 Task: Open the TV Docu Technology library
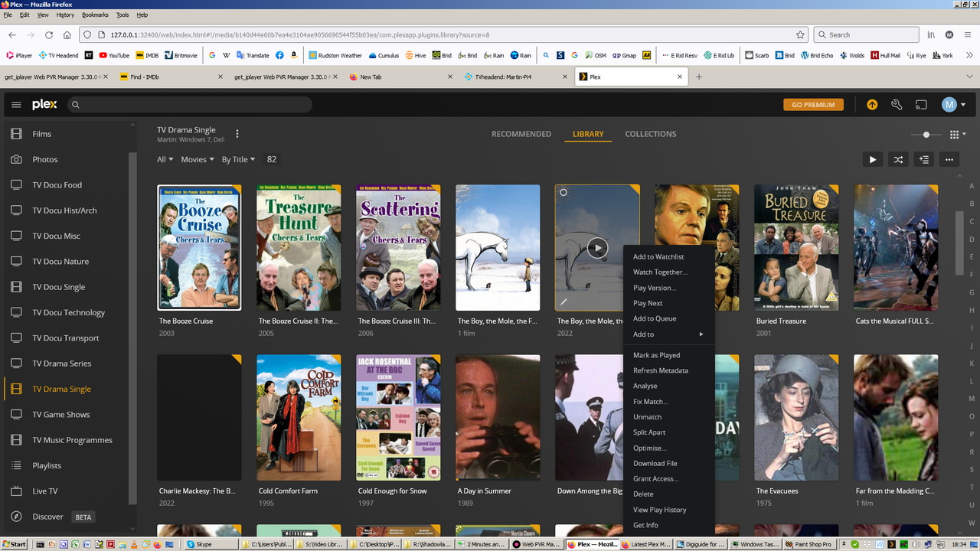[69, 312]
